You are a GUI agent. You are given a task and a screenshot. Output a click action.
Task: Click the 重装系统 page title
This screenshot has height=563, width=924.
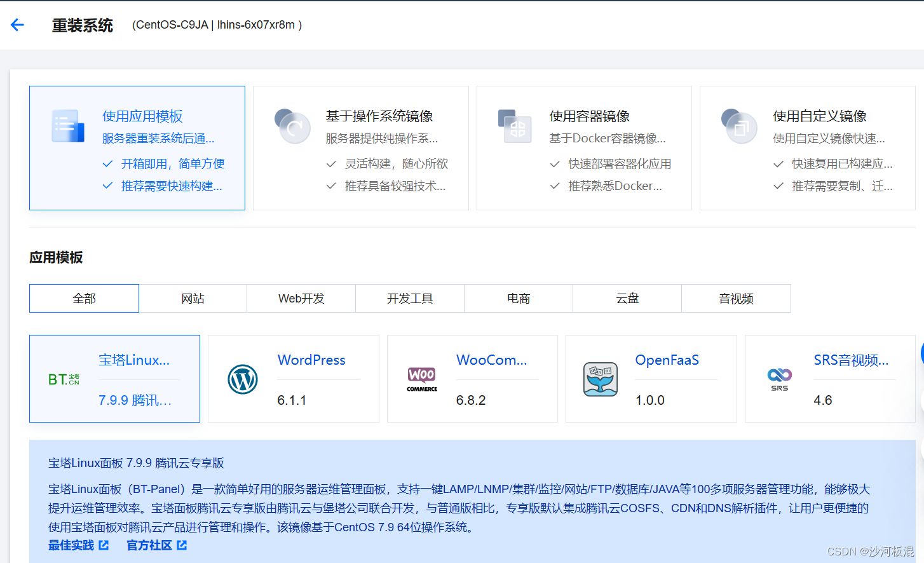click(x=83, y=25)
